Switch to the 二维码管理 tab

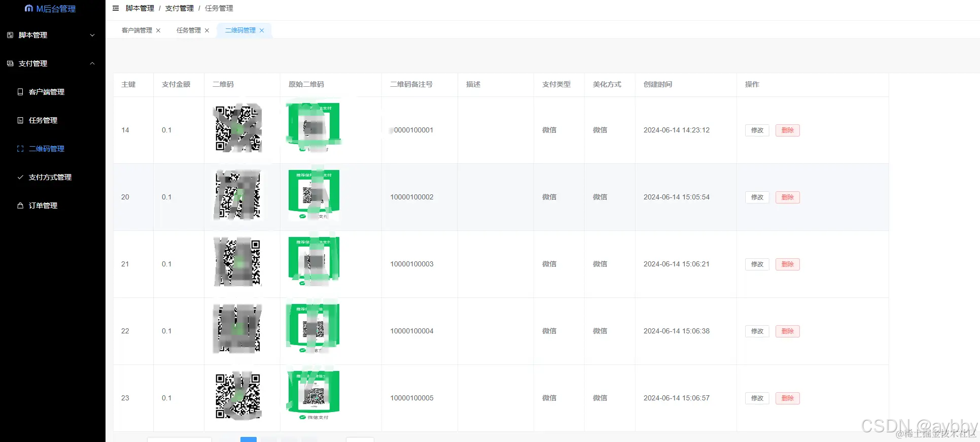click(x=240, y=30)
